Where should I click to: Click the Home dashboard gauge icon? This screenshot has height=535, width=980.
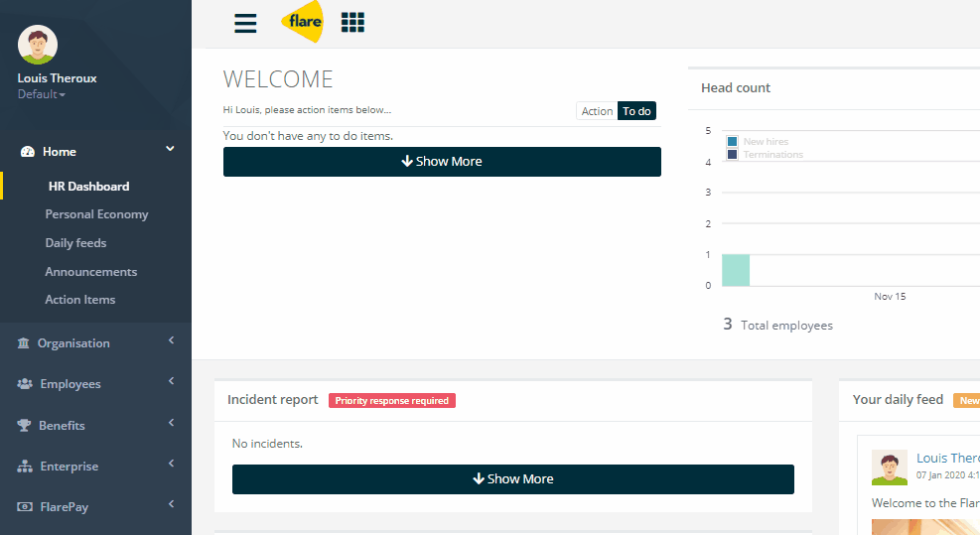[28, 152]
